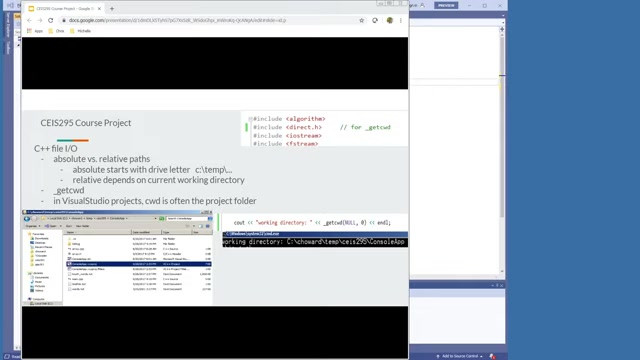Go back to previous browser page
This screenshot has height=360, width=640.
pyautogui.click(x=29, y=20)
